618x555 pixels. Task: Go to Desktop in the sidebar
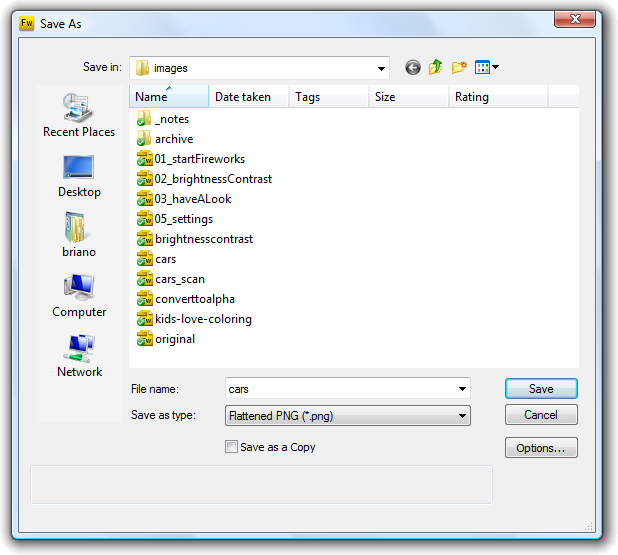79,175
